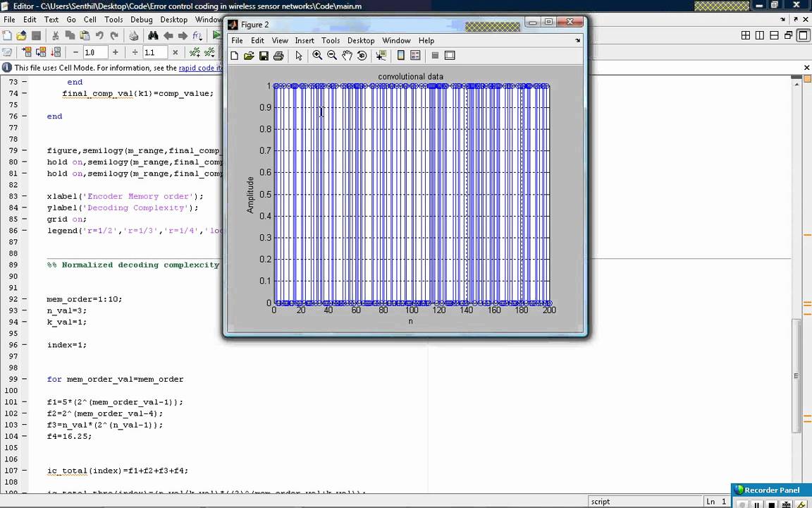The height and width of the screenshot is (508, 812).
Task: Open the Figure 2 Insert menu
Action: [x=304, y=40]
